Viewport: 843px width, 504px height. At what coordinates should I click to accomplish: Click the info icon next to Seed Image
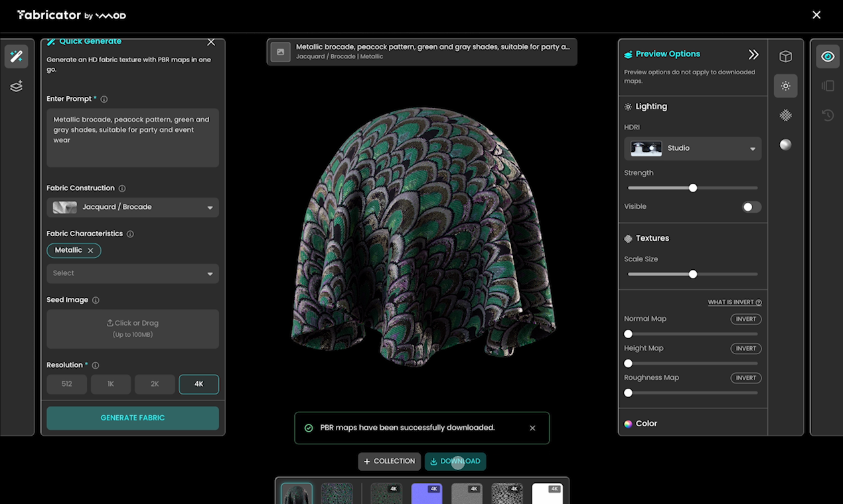click(96, 300)
